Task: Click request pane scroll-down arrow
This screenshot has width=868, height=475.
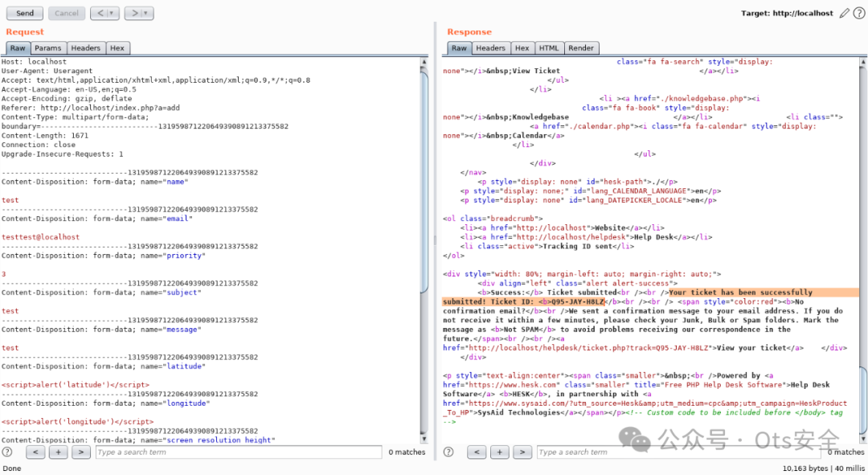Action: pyautogui.click(x=424, y=439)
